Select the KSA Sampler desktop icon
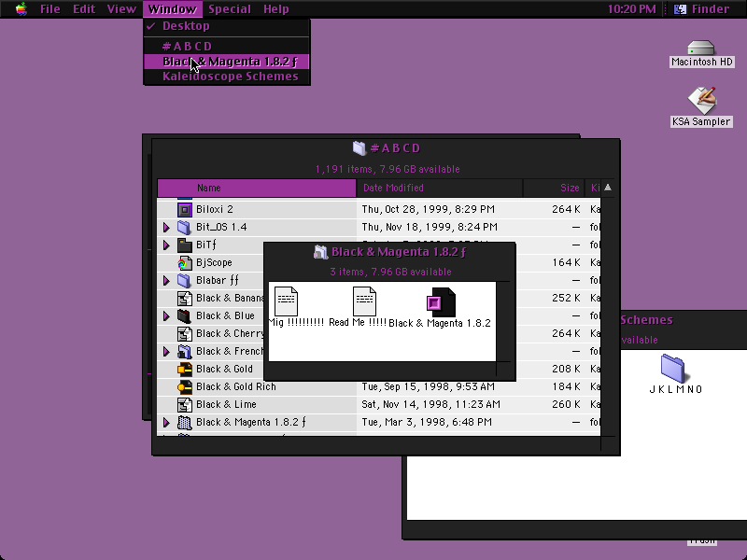The height and width of the screenshot is (560, 747). 702,101
